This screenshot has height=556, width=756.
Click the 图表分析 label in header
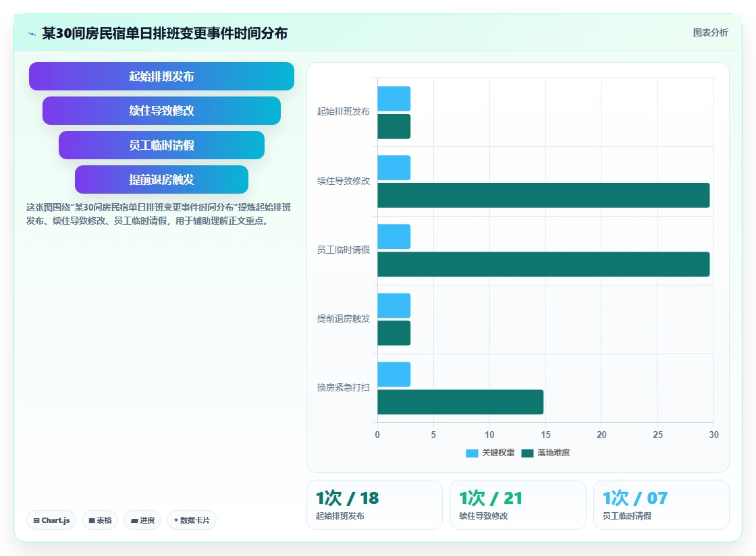(710, 33)
